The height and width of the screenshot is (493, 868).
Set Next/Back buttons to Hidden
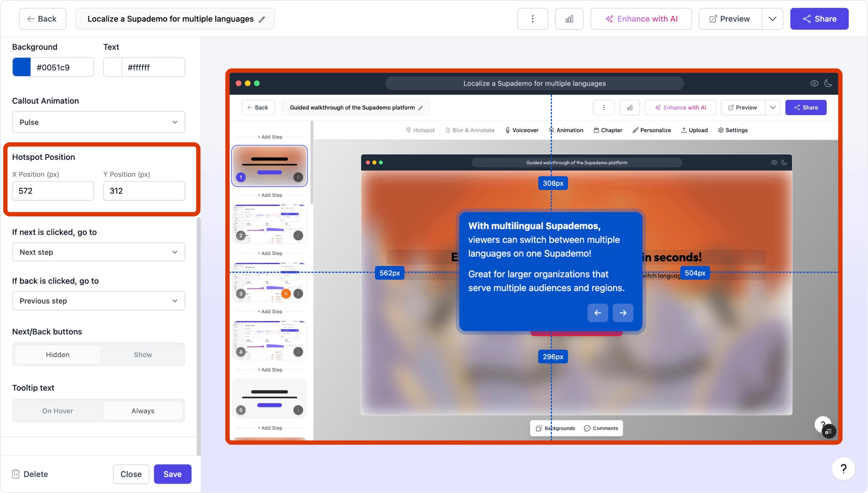pos(58,354)
